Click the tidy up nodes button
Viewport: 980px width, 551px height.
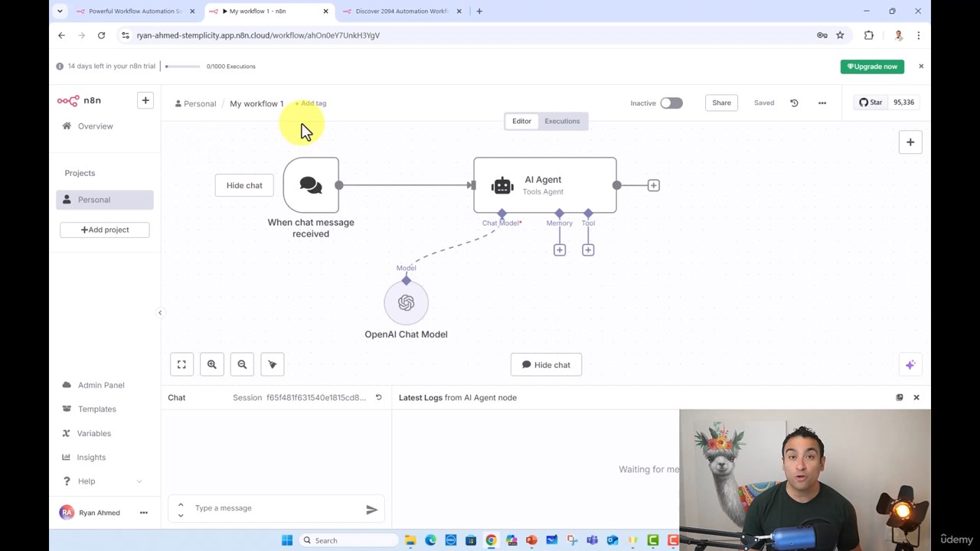click(x=273, y=365)
